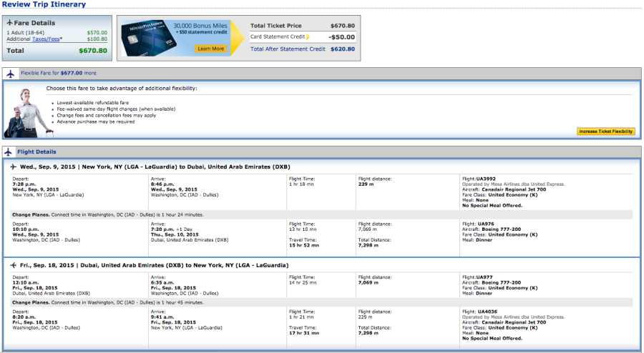Click the plane icon before Fri., Sep. 18 itinerary
The width and height of the screenshot is (644, 353).
[14, 265]
